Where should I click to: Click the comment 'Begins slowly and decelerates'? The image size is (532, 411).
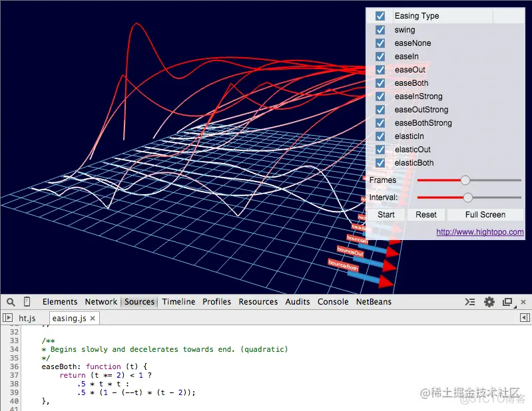(113, 349)
